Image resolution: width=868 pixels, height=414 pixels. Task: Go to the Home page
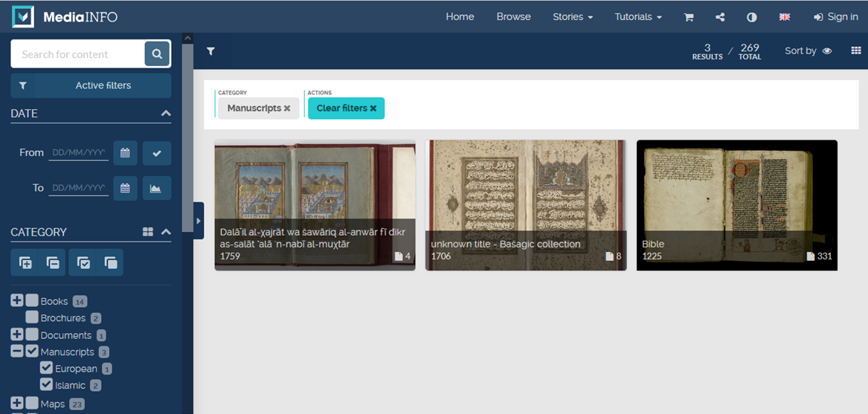pos(460,16)
